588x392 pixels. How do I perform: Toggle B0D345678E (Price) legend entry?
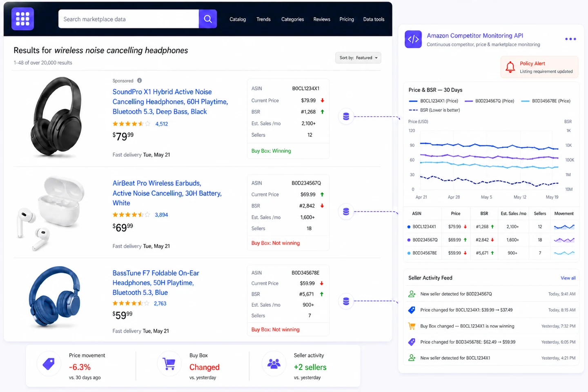click(x=546, y=101)
